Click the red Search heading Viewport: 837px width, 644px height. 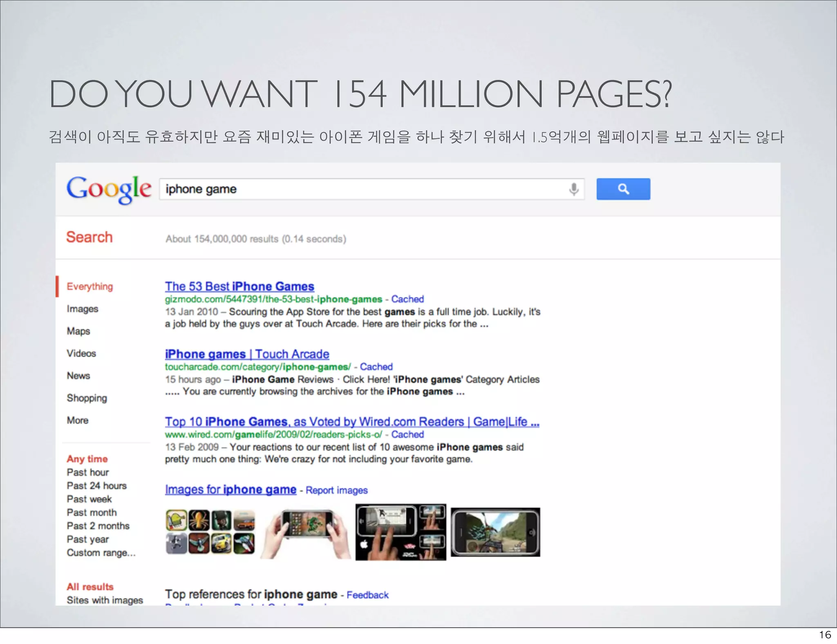tap(90, 237)
